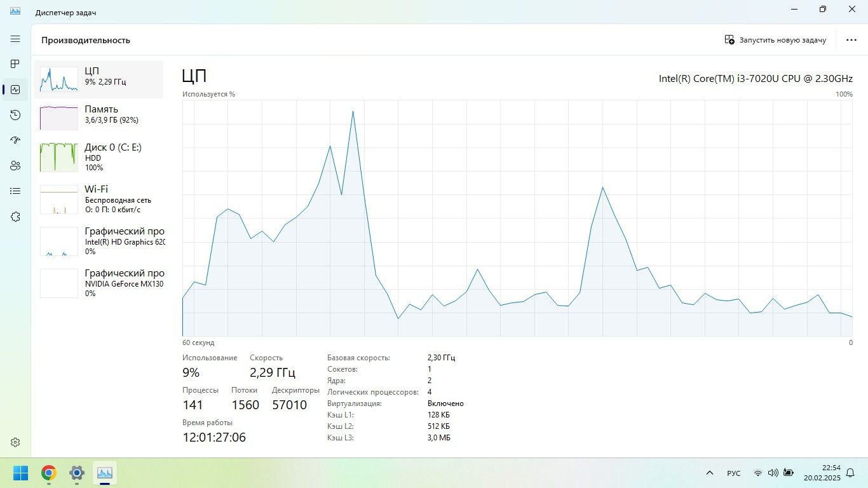Image resolution: width=868 pixels, height=488 pixels.
Task: Click the Кэш L3 value 3,0 МБ
Action: pyautogui.click(x=439, y=438)
